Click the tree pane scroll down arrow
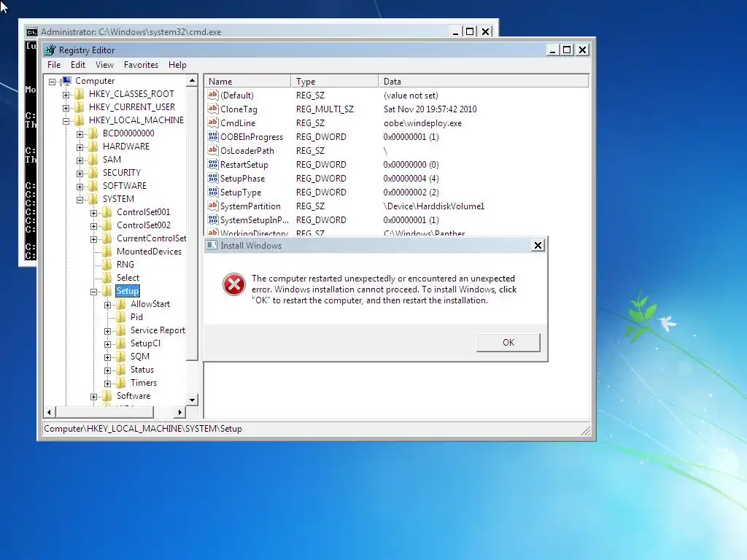Image resolution: width=747 pixels, height=560 pixels. [x=192, y=400]
